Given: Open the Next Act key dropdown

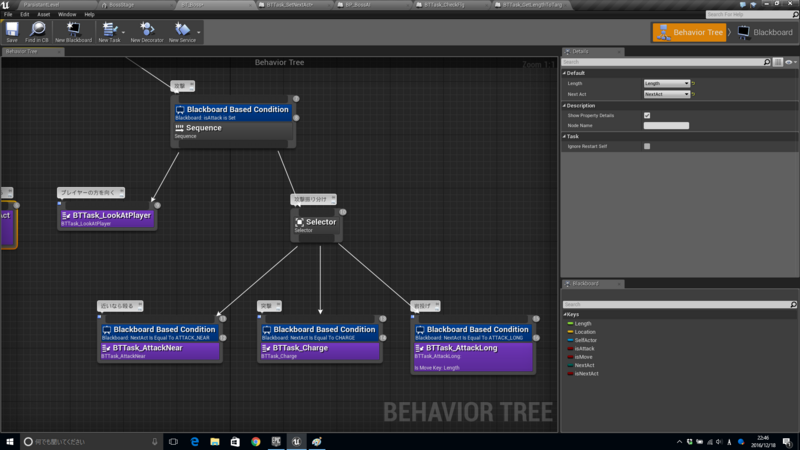Looking at the screenshot, I should pyautogui.click(x=666, y=94).
